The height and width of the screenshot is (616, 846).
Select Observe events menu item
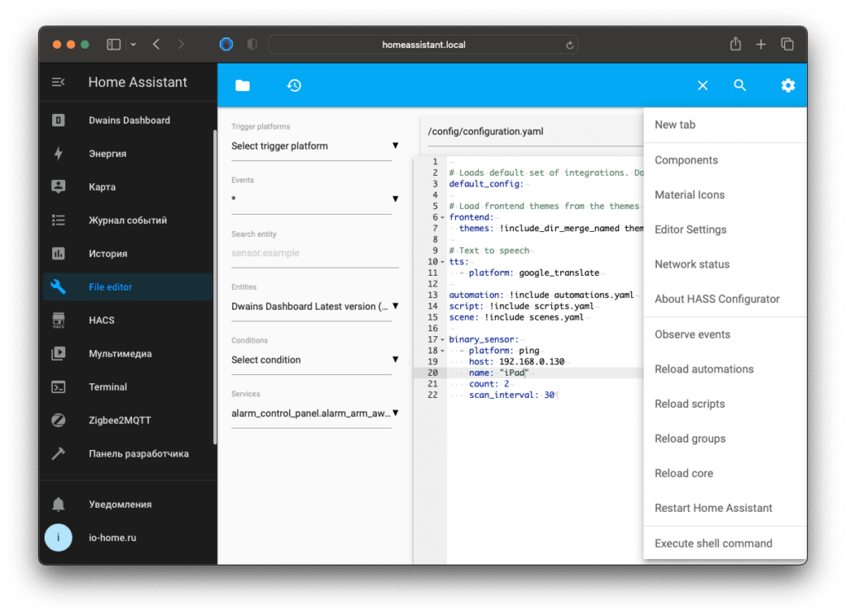725,334
